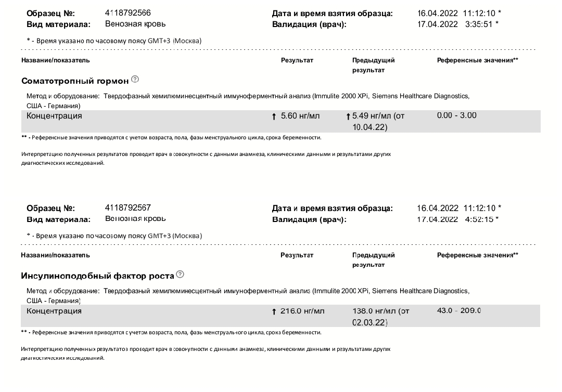Click the help icon beside Инсулиноподобный фактор роста

(180, 275)
